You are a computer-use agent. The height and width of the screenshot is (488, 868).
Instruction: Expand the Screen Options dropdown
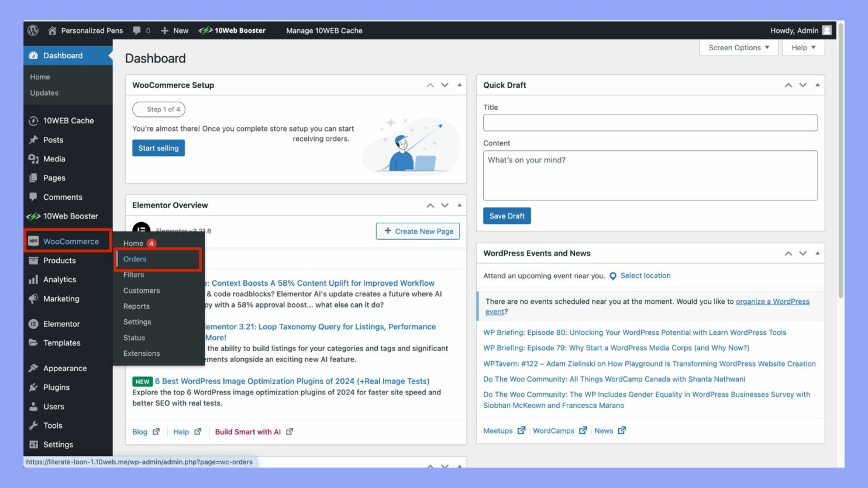(738, 48)
